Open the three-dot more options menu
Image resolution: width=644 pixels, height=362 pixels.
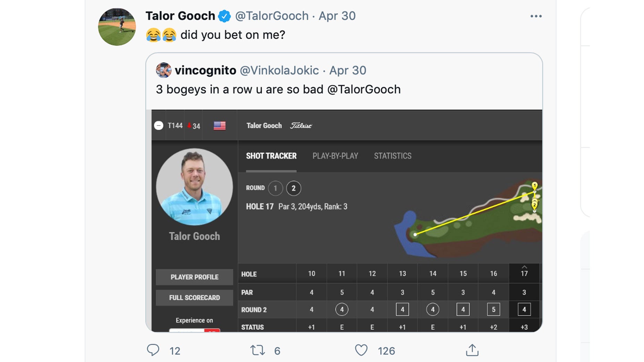coord(536,16)
